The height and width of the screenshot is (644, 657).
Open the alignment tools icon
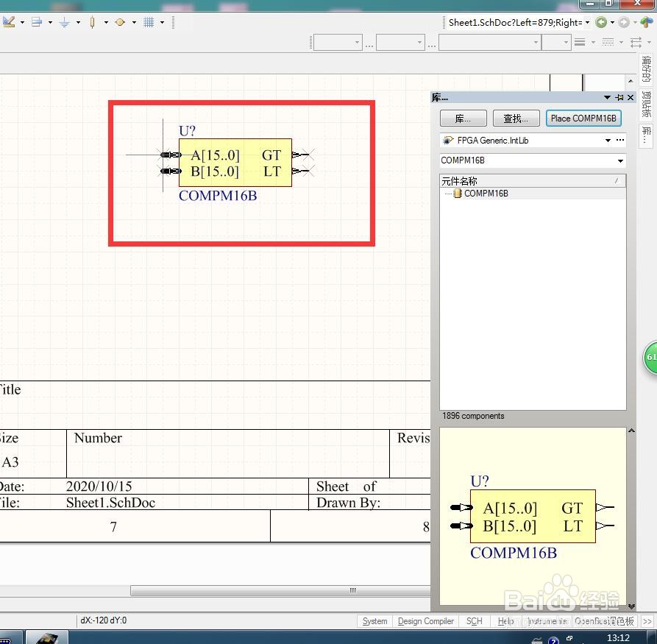[37, 22]
